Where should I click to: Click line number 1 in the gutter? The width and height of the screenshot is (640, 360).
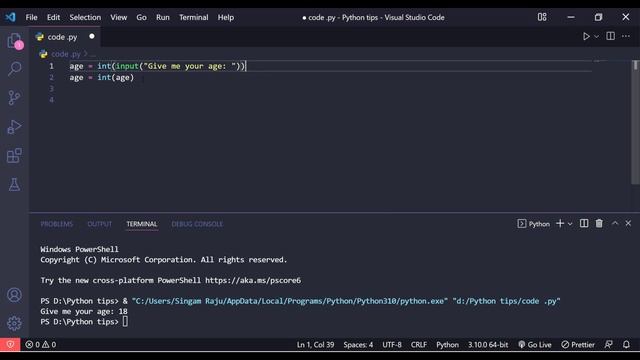coord(51,66)
